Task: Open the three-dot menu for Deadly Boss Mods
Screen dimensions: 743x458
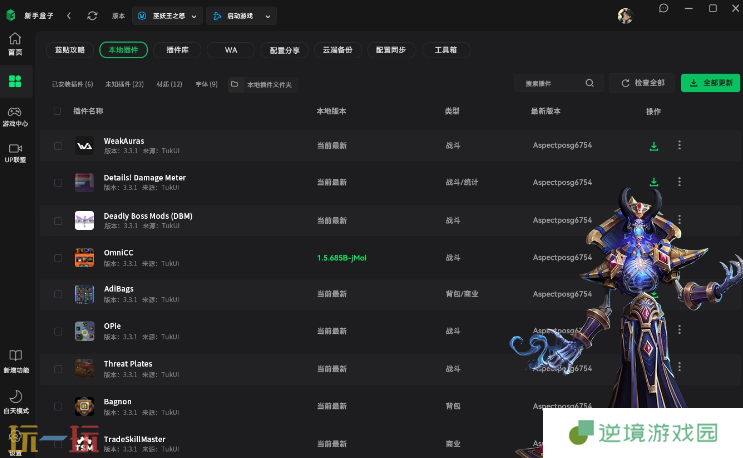Action: click(679, 219)
